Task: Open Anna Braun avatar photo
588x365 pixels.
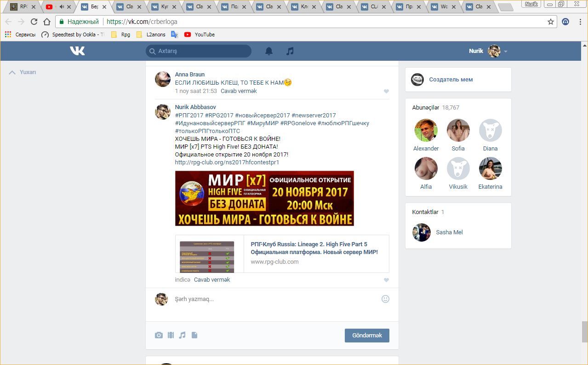Action: pos(163,79)
